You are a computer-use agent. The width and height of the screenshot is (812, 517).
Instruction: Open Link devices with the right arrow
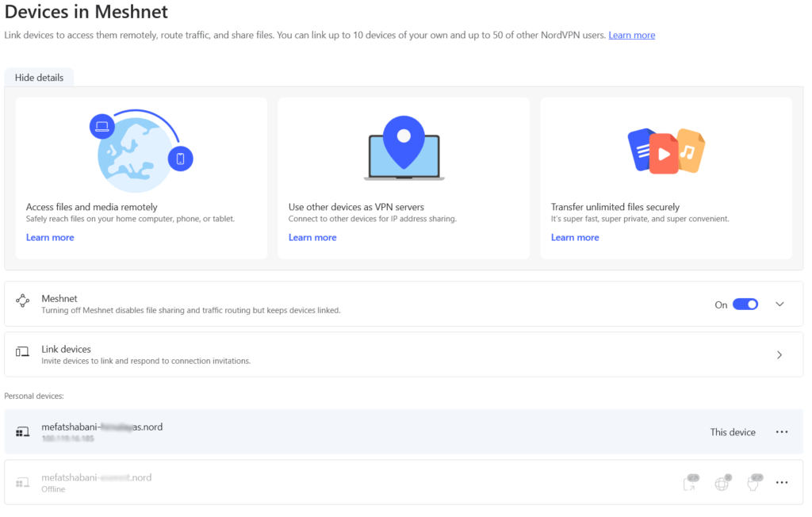[779, 355]
